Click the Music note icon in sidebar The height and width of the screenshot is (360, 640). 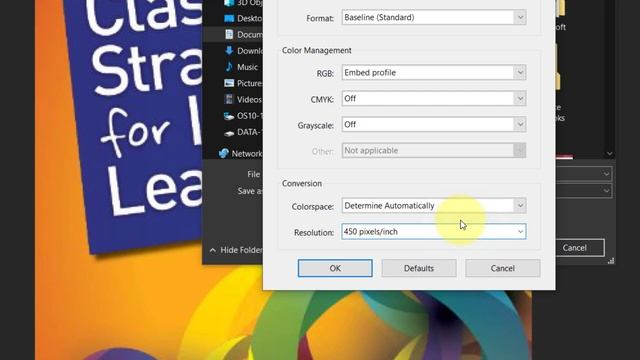229,67
